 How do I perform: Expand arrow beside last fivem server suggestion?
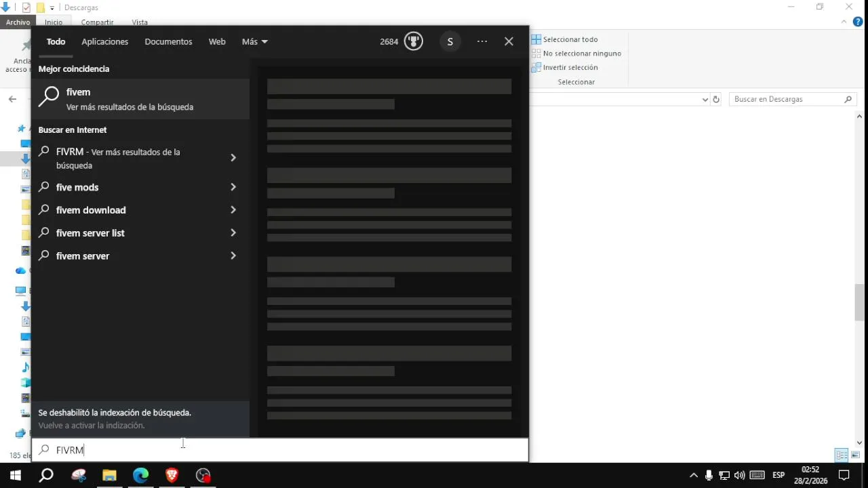point(233,256)
